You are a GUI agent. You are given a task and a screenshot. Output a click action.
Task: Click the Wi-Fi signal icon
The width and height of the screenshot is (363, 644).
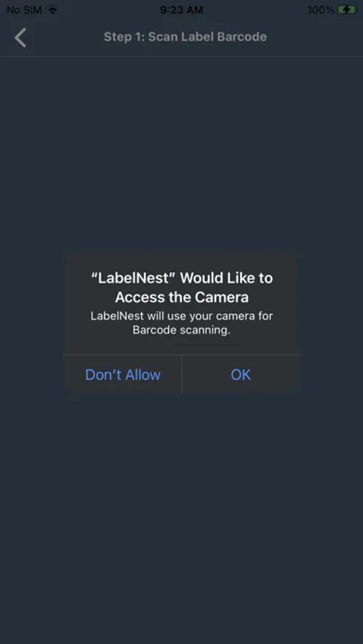pyautogui.click(x=52, y=10)
